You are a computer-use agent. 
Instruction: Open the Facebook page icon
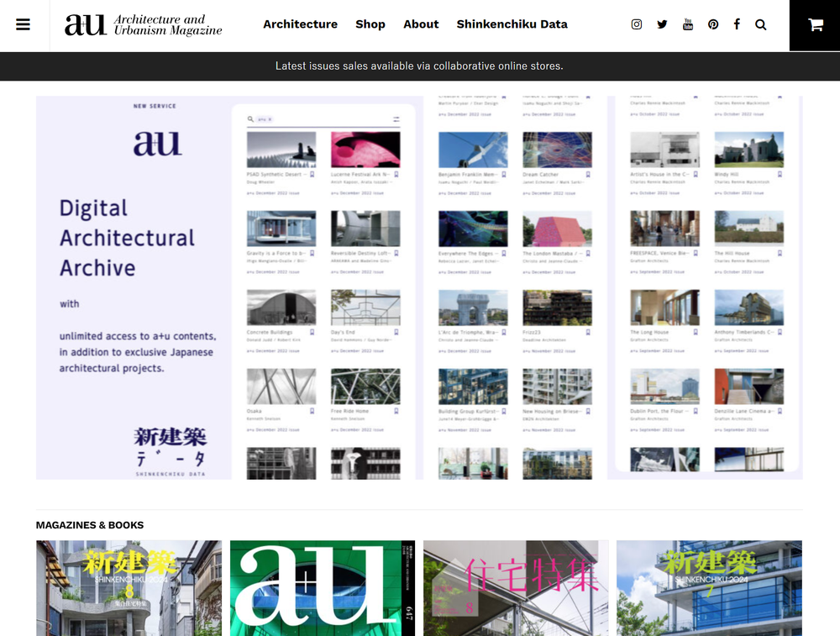(x=738, y=24)
